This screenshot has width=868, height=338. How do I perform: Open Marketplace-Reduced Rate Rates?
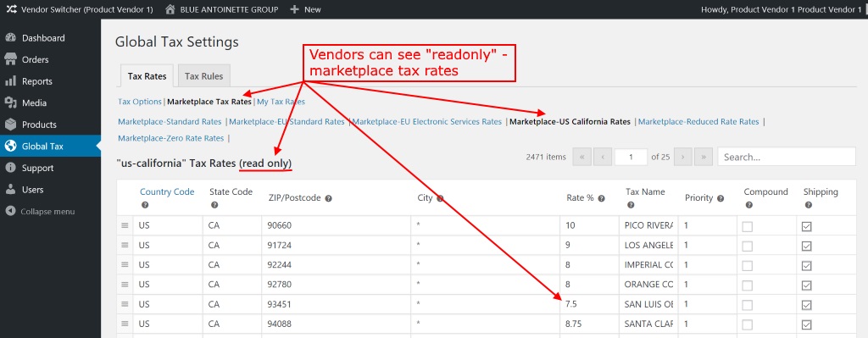(x=698, y=122)
